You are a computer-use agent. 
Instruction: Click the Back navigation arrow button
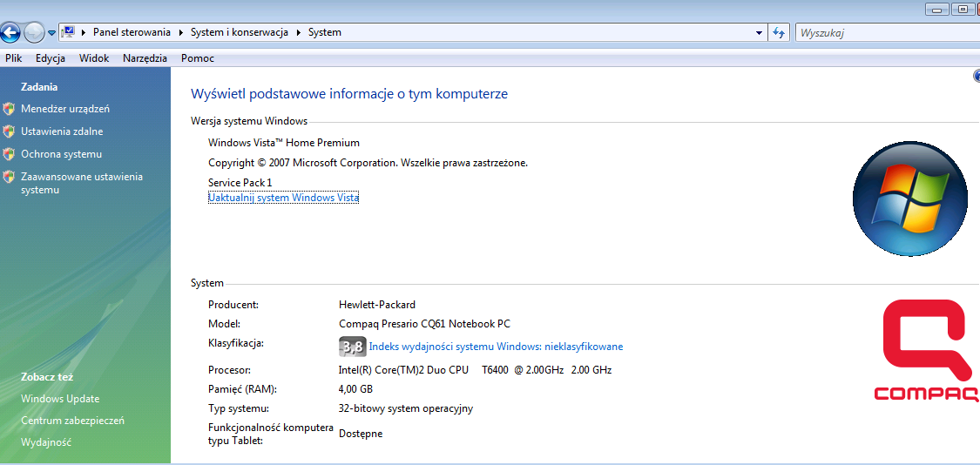click(10, 32)
